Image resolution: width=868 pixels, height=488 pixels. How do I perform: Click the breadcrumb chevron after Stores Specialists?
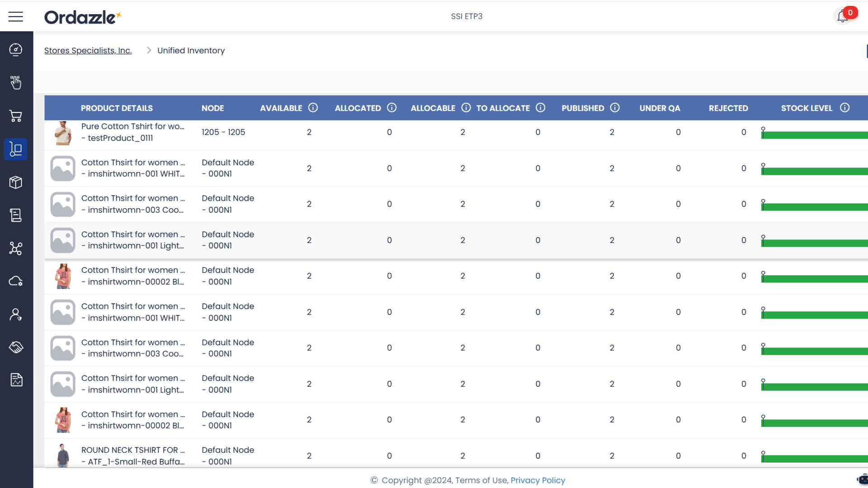(x=148, y=51)
